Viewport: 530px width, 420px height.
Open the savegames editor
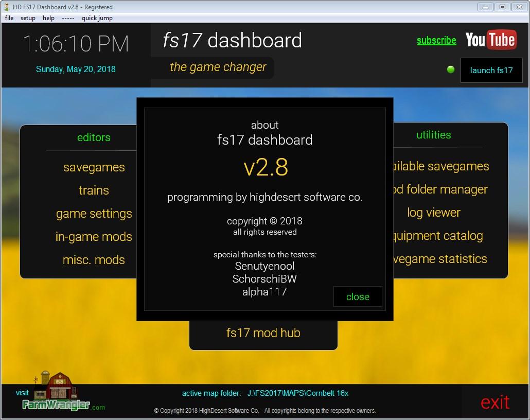[94, 167]
